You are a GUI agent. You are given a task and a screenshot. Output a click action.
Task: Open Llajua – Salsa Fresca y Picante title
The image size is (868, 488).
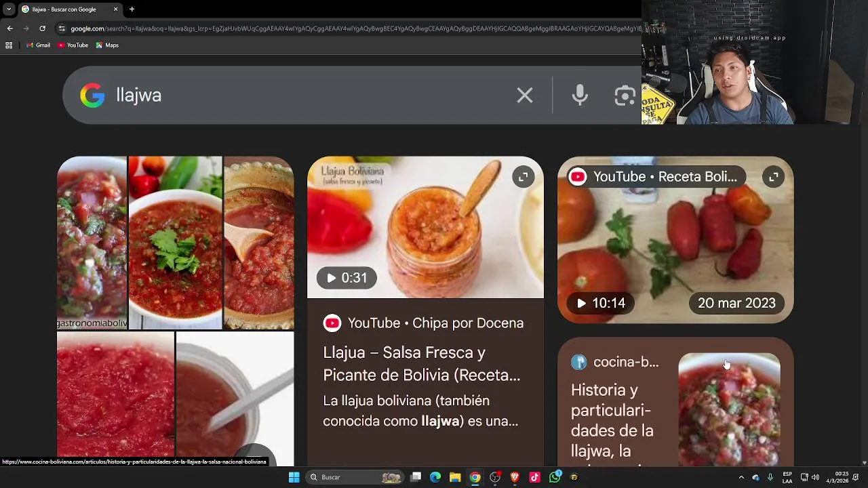click(x=422, y=364)
